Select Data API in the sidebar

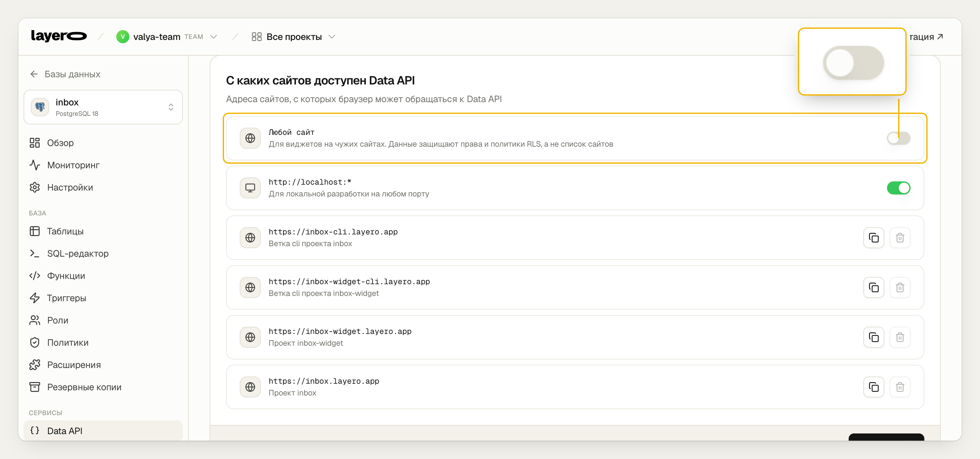coord(103,431)
